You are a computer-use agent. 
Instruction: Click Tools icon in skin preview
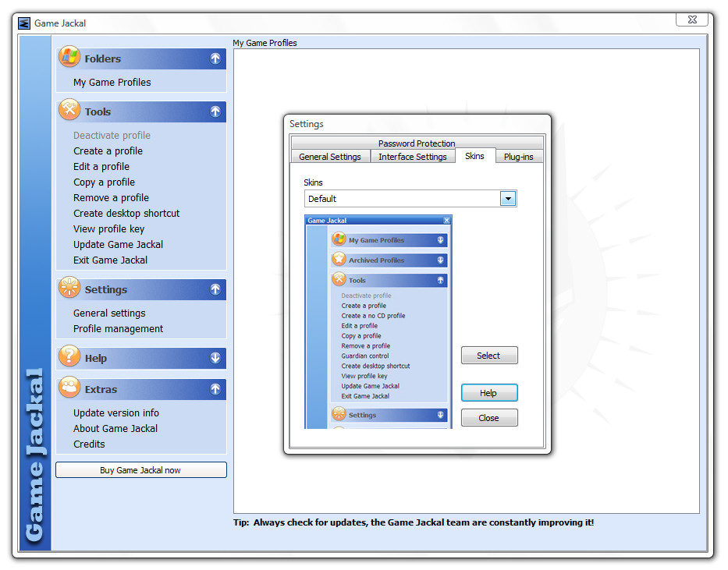tap(339, 279)
